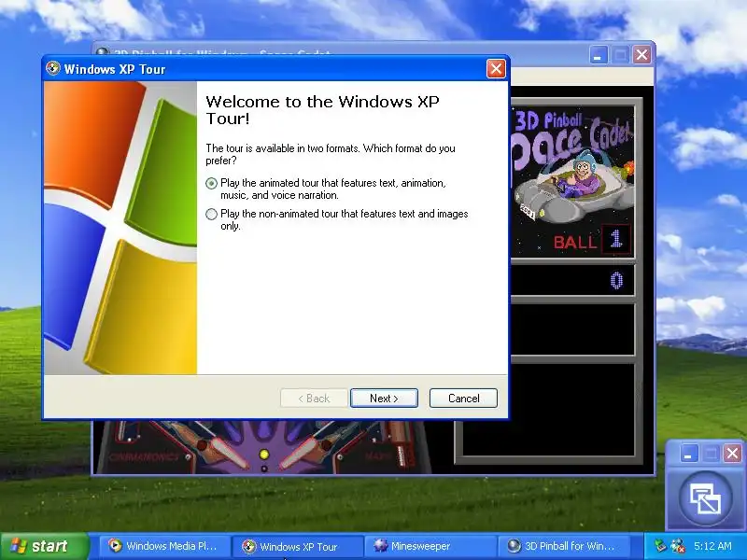Switch to Windows Media Player taskbar button

[165, 546]
